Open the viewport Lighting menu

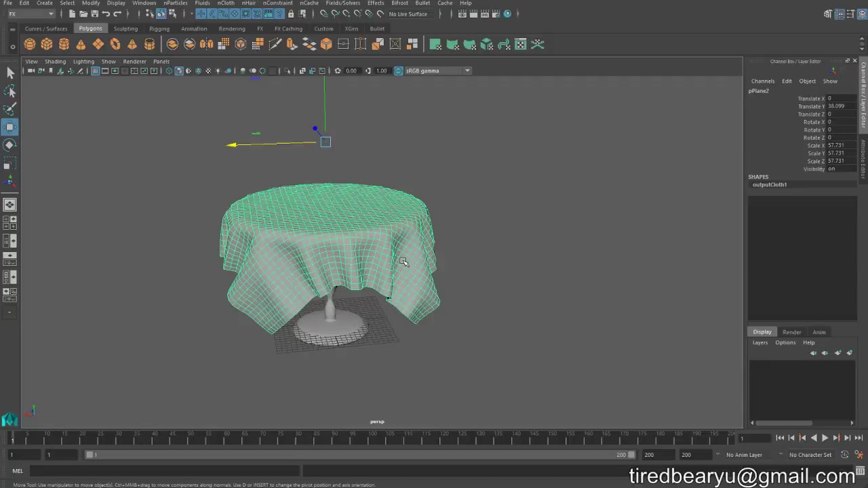[83, 61]
